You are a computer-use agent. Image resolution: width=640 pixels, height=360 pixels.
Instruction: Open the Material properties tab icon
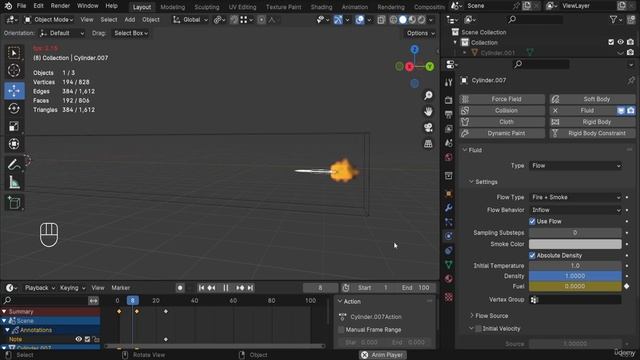coord(449,279)
